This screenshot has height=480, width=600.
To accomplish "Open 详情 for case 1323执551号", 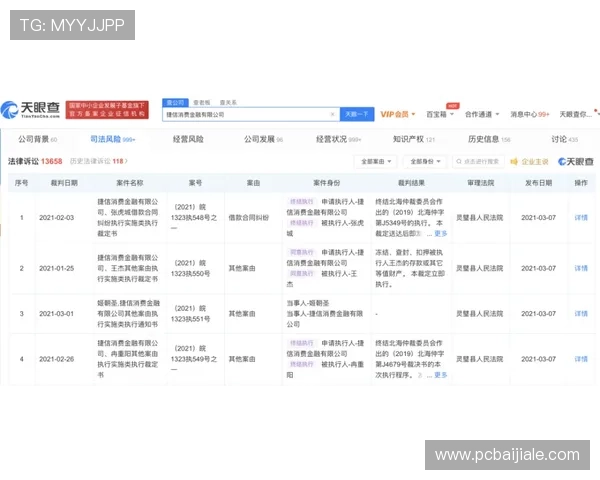I will [581, 313].
